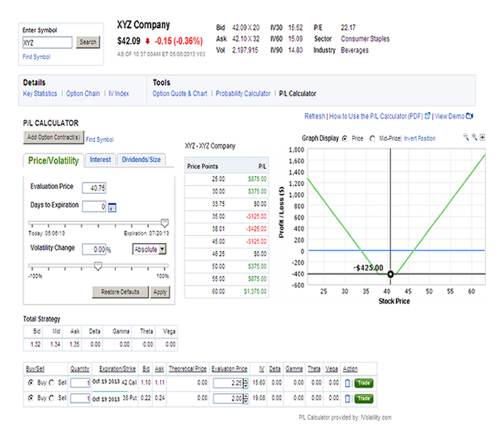Click the Trade button for the 42 Call

click(x=364, y=383)
